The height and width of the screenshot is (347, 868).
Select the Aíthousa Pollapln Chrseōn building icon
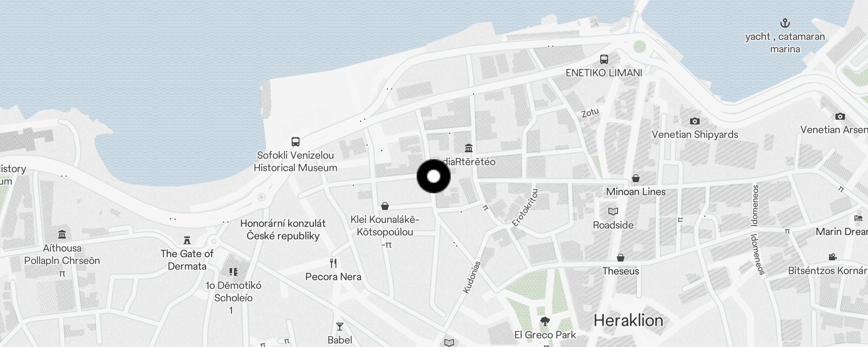[x=62, y=235]
